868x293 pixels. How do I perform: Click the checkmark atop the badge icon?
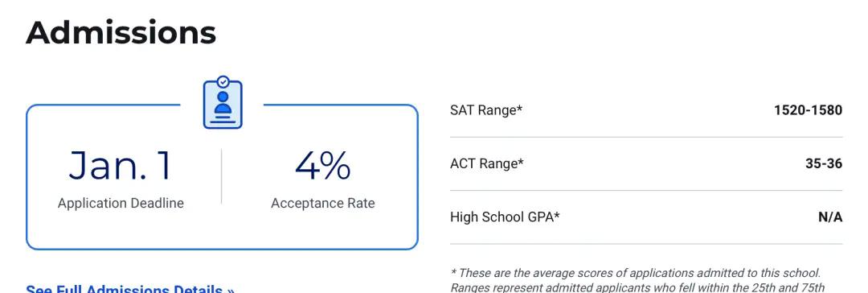pos(223,82)
